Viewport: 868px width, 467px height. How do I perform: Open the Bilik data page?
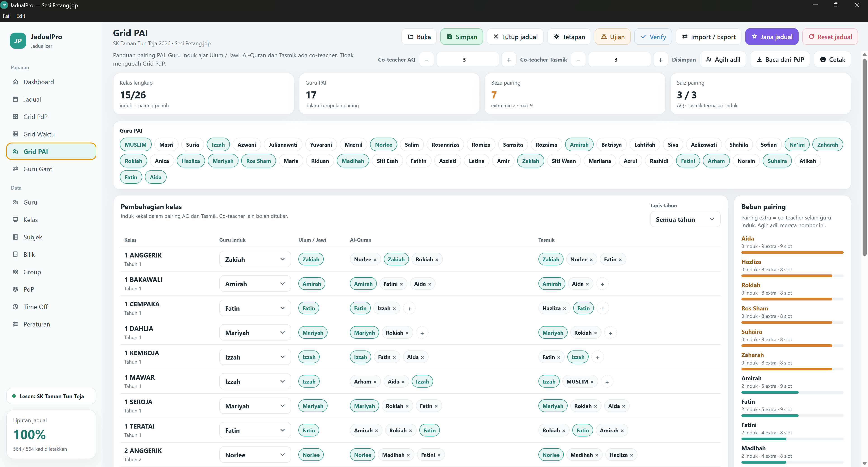(x=51, y=255)
